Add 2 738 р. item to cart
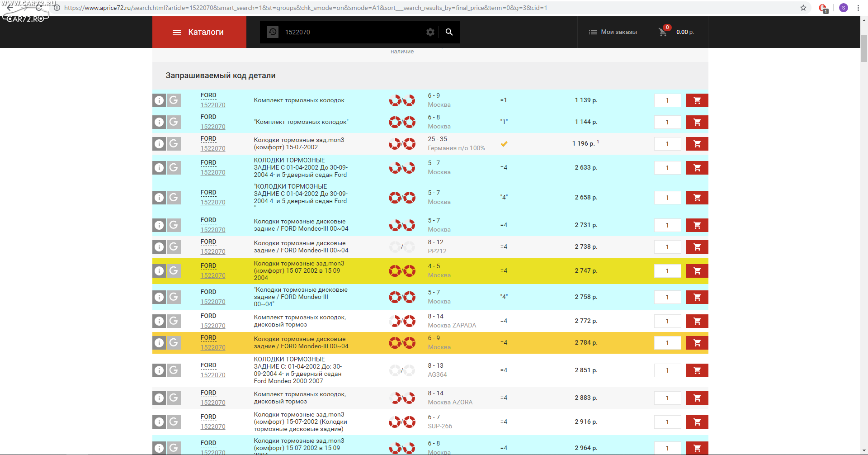This screenshot has height=455, width=868. (x=697, y=247)
